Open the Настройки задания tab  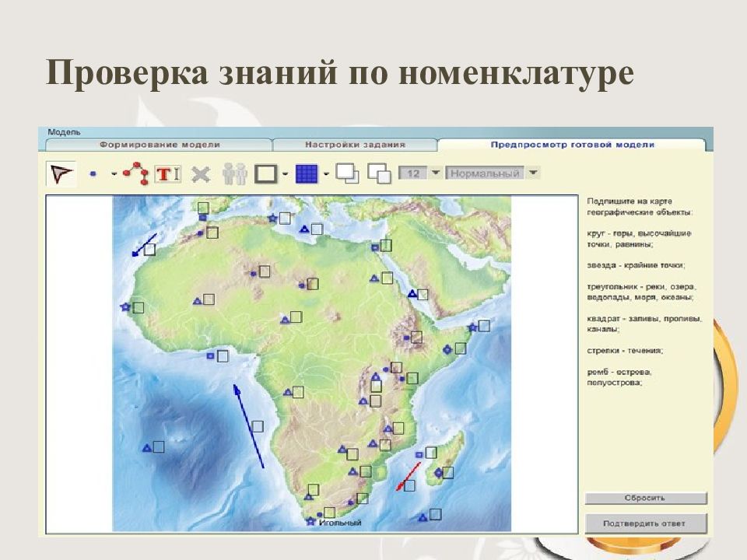(355, 145)
